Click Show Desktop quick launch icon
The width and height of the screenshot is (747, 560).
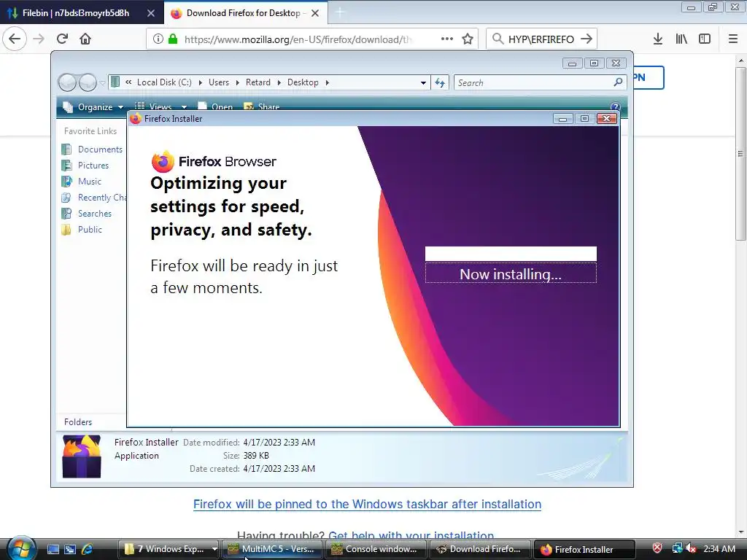53,549
